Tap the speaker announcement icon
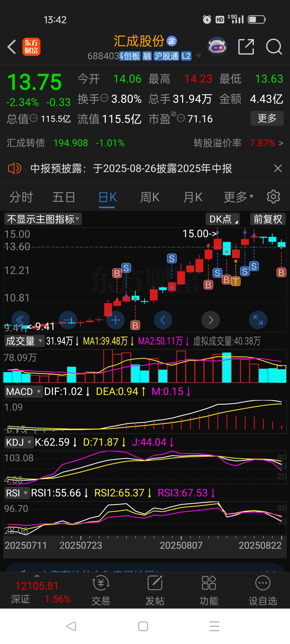This screenshot has height=644, width=290. 15,169
